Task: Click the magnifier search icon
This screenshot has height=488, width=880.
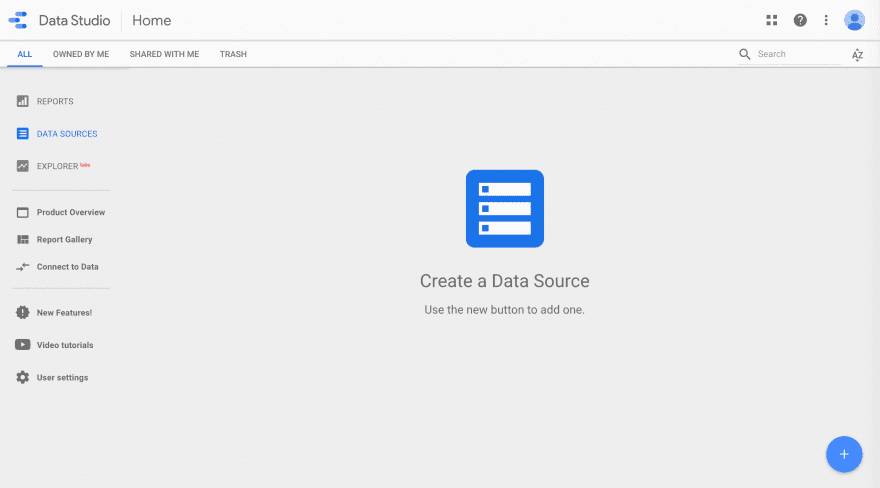Action: click(x=745, y=54)
